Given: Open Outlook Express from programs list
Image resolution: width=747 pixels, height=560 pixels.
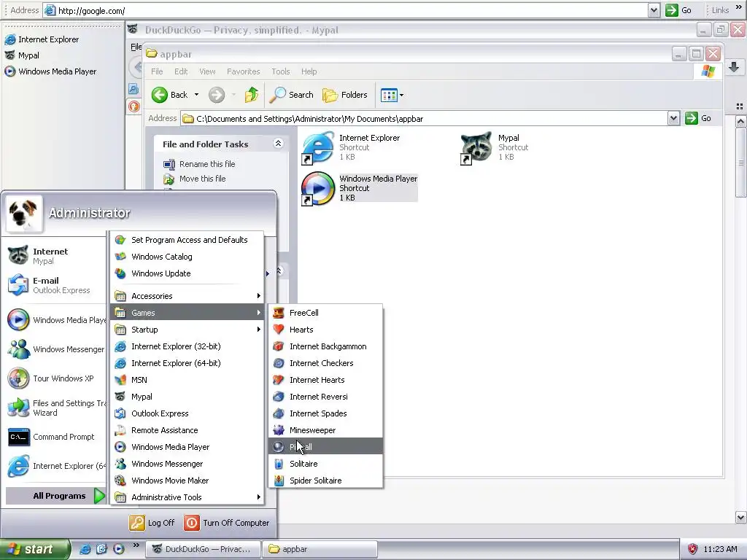Looking at the screenshot, I should click(x=187, y=413).
